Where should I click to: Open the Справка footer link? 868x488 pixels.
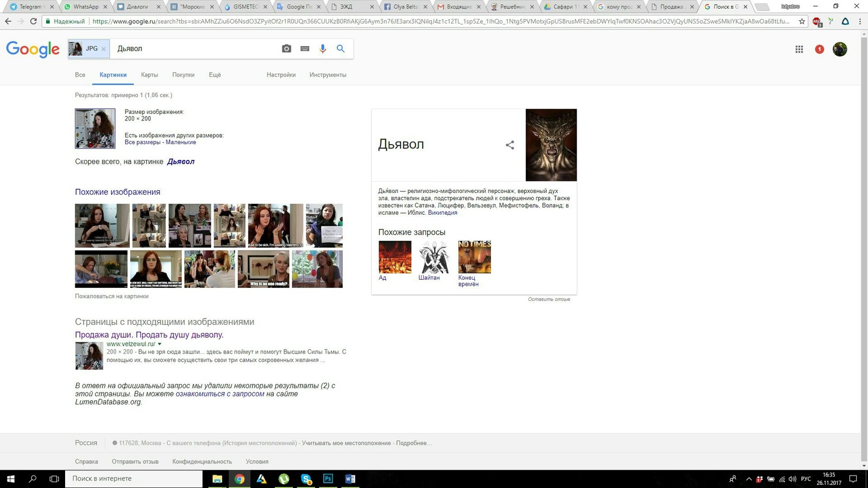coord(86,461)
